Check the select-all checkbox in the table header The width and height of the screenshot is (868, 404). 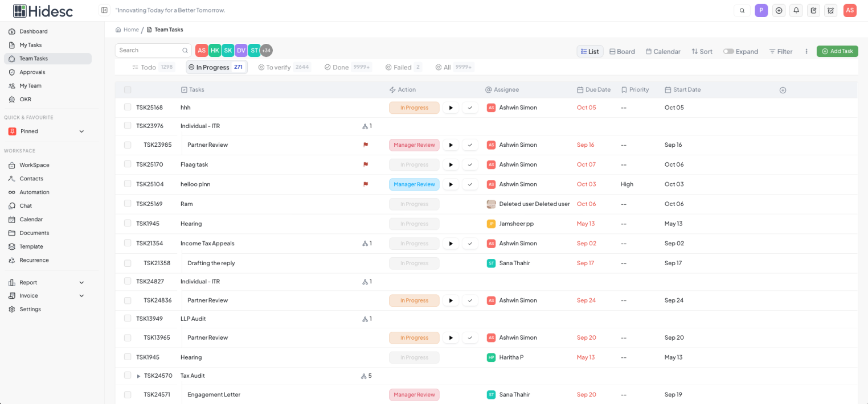tap(128, 89)
